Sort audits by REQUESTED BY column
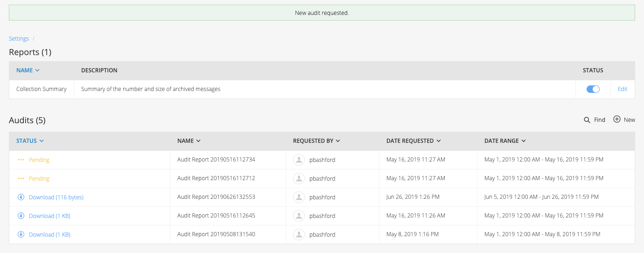Image resolution: width=644 pixels, height=253 pixels. coord(316,141)
